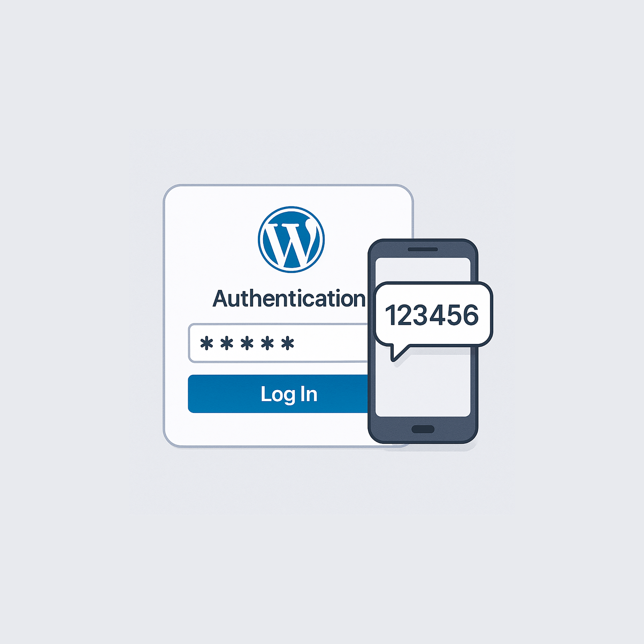Click the WordPress logo
The image size is (644, 644).
pos(291,239)
